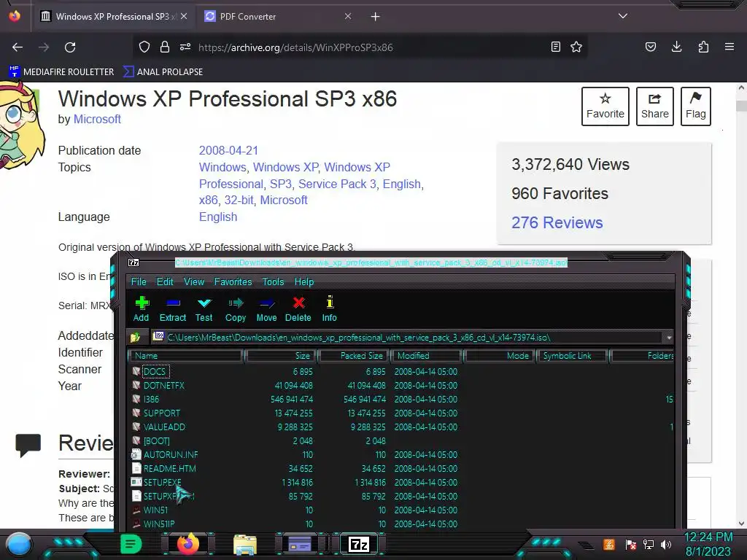Viewport: 747px width, 560px height.
Task: Open the View menu in 7-Zip
Action: pyautogui.click(x=194, y=282)
